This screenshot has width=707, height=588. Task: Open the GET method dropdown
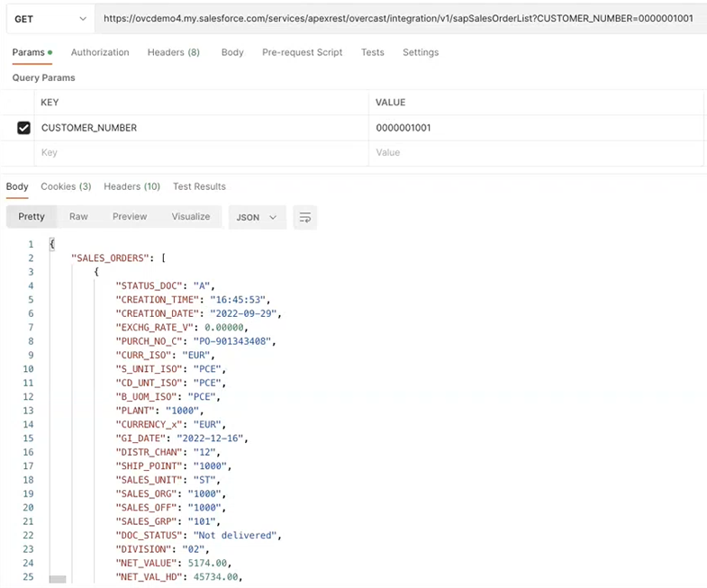50,19
